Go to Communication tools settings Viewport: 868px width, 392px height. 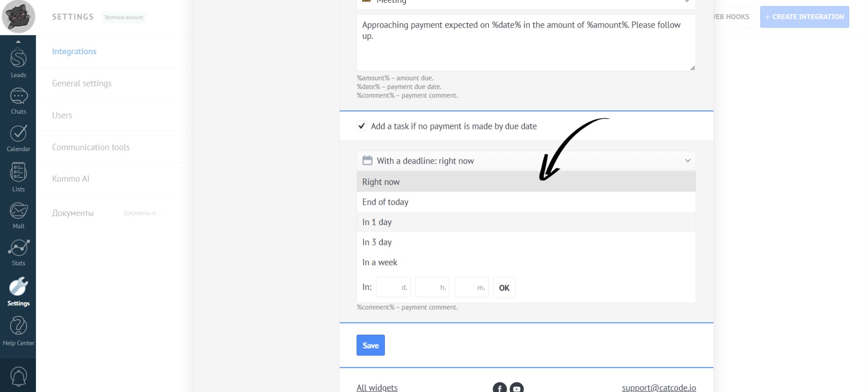tap(91, 147)
